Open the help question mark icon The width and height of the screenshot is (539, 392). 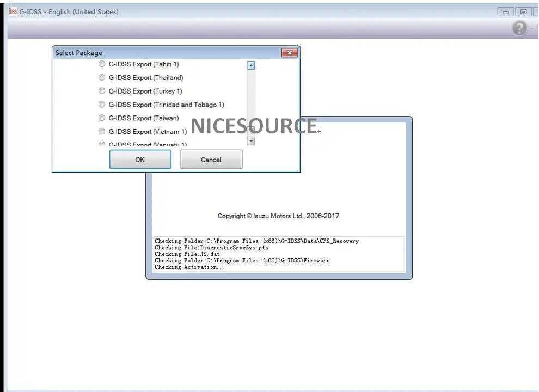click(x=519, y=28)
